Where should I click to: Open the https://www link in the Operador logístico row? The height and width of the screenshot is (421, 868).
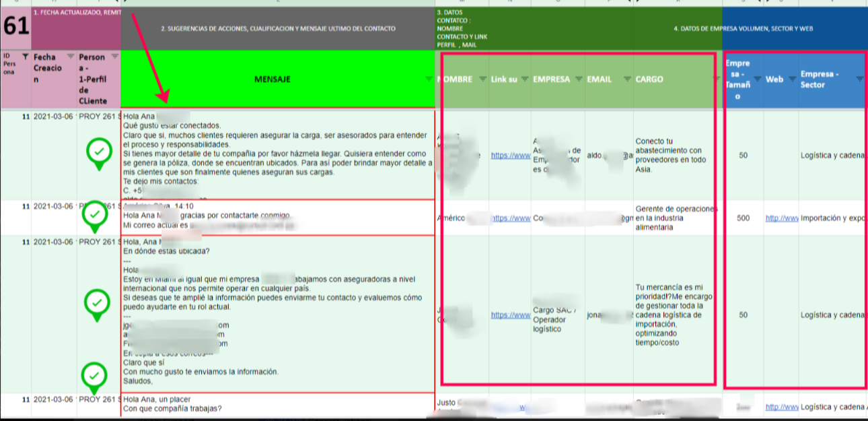510,315
